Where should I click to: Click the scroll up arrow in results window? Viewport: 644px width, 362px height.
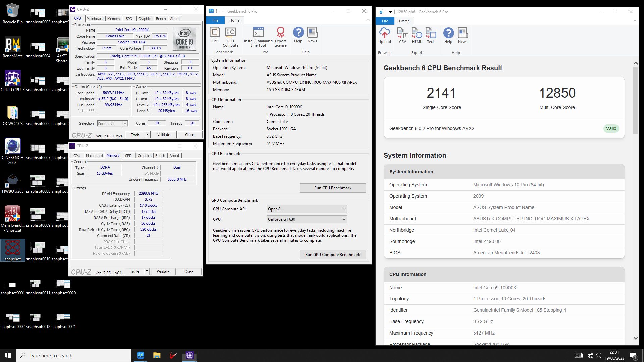tap(636, 63)
